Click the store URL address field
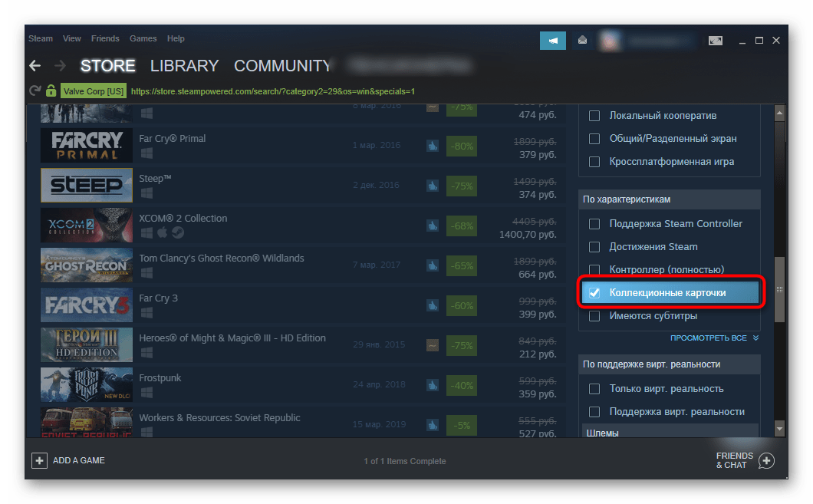813x504 pixels. 273,91
